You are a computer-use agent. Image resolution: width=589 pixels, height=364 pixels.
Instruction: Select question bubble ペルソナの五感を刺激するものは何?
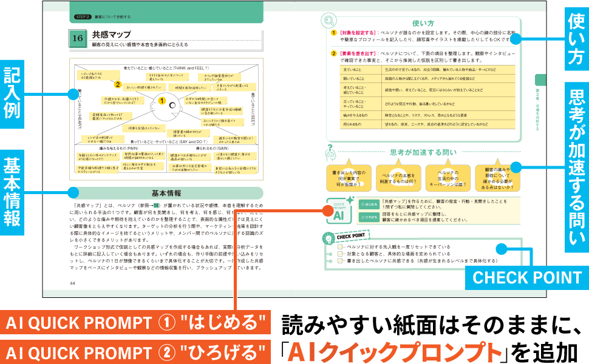398,178
